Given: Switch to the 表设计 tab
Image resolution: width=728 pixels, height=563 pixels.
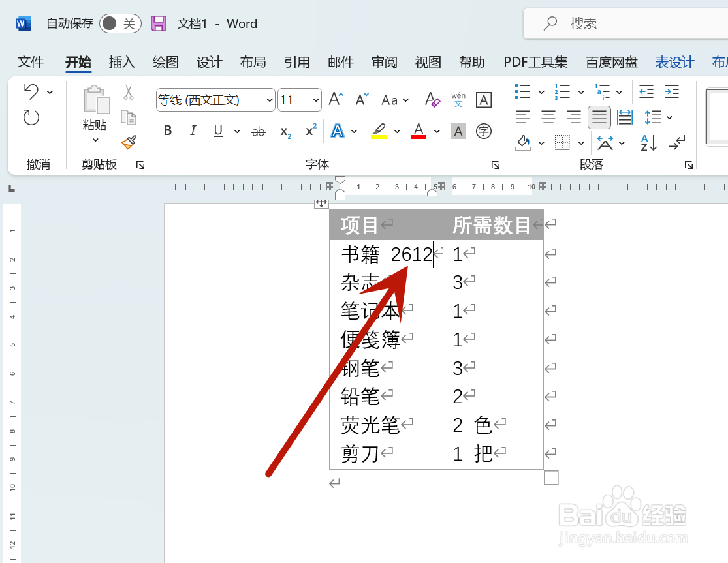Looking at the screenshot, I should point(674,62).
